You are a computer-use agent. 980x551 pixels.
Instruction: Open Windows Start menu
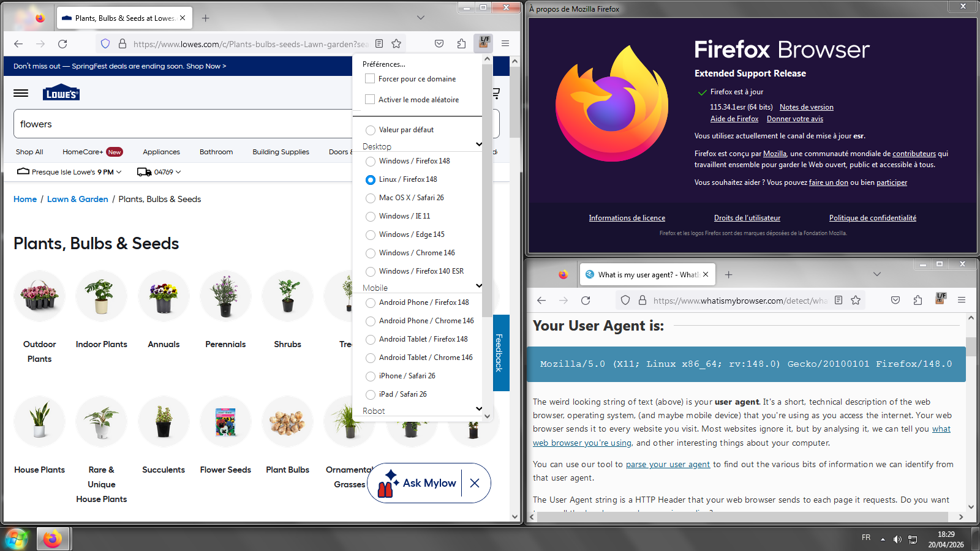tap(17, 539)
